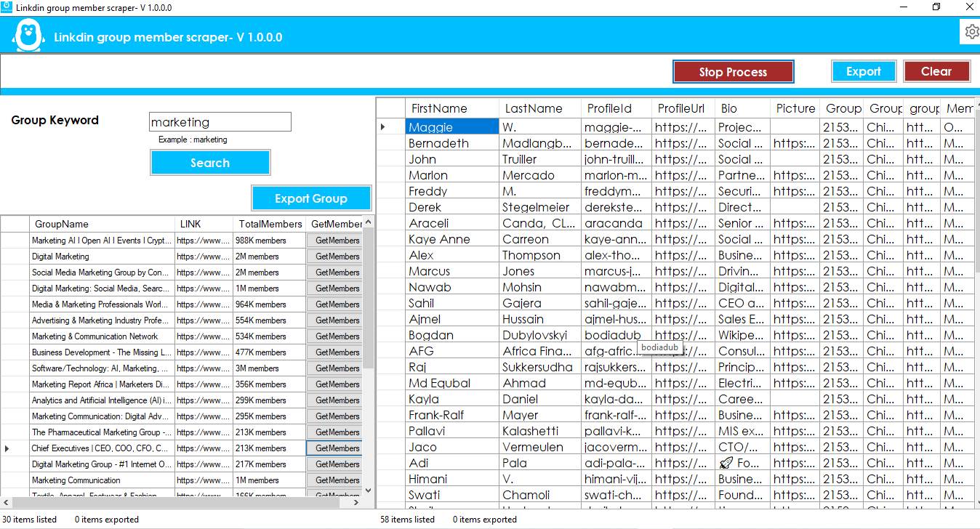The image size is (980, 529).
Task: Get members of Business Development - The Missing group
Action: 334,352
